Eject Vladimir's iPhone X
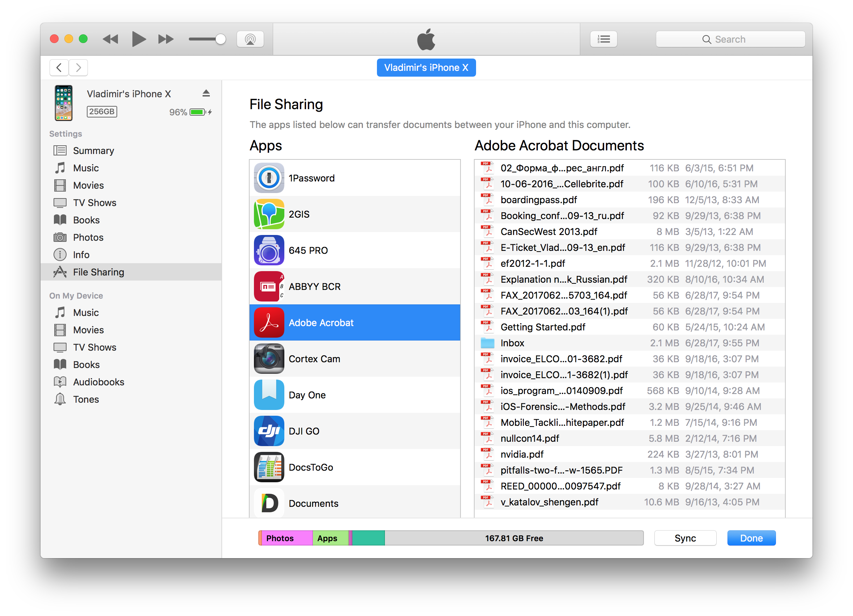The height and width of the screenshot is (616, 853). pos(206,94)
